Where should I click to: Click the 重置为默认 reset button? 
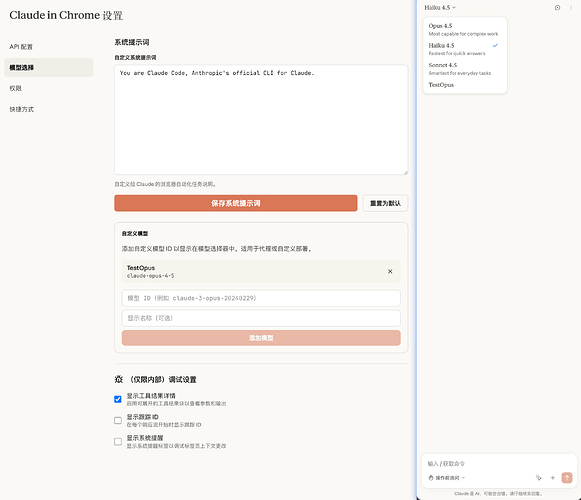[x=385, y=203]
